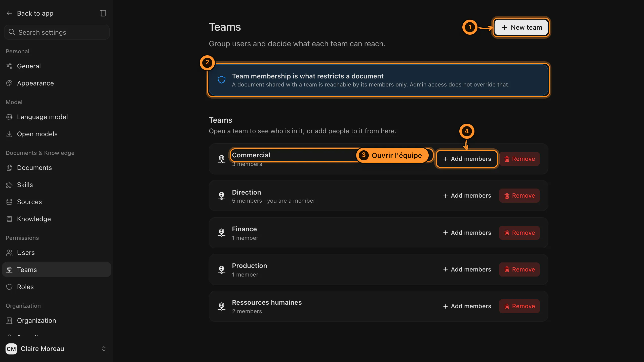The width and height of the screenshot is (644, 362).
Task: Open the Roles page
Action: tap(57, 287)
